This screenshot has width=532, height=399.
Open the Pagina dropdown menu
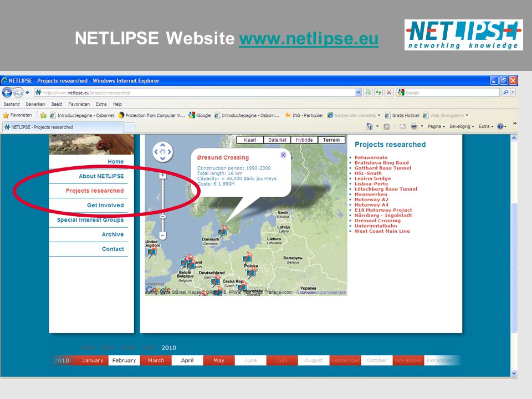(x=436, y=126)
